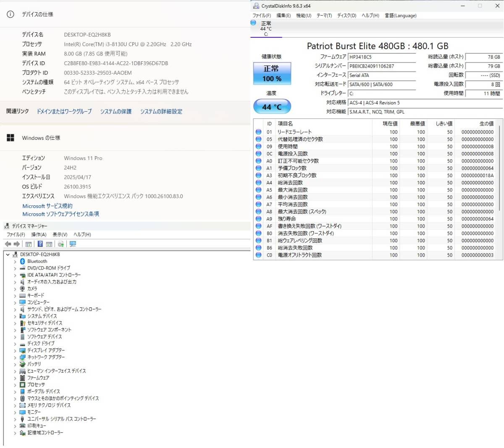Viewport: 504px width, 448px height.
Task: Open the システムの保護 link
Action: click(115, 111)
